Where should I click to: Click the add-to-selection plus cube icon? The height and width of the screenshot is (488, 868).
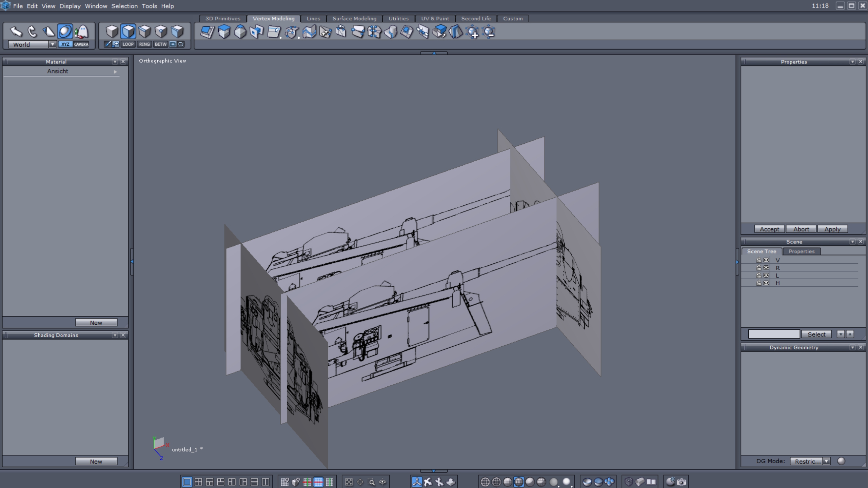pyautogui.click(x=472, y=32)
